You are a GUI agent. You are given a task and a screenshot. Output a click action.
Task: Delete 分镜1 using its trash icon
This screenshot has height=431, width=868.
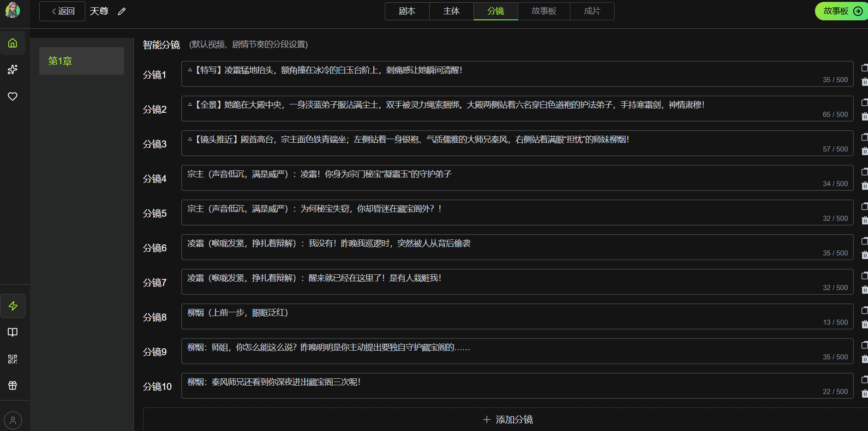click(864, 82)
